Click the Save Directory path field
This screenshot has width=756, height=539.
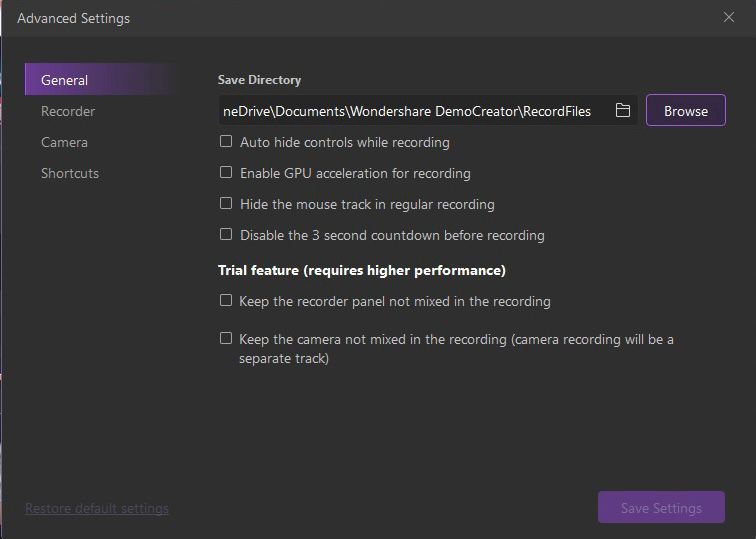tap(410, 111)
